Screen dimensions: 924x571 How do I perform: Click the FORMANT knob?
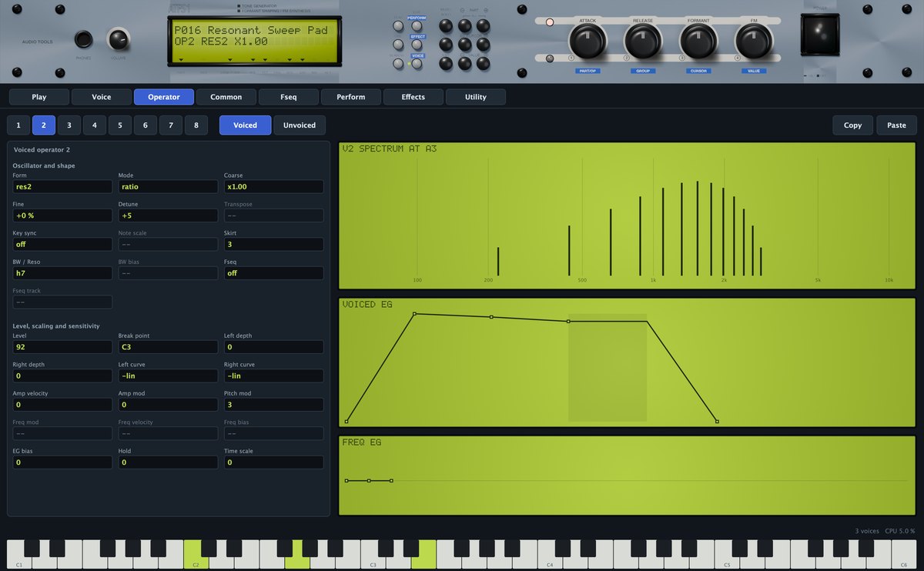pos(698,41)
